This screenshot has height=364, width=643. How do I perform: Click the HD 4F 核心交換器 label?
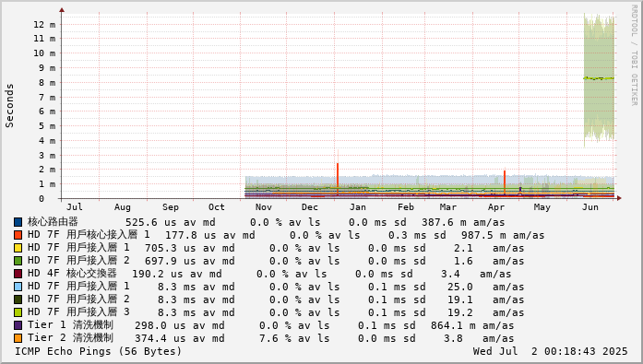[72, 274]
